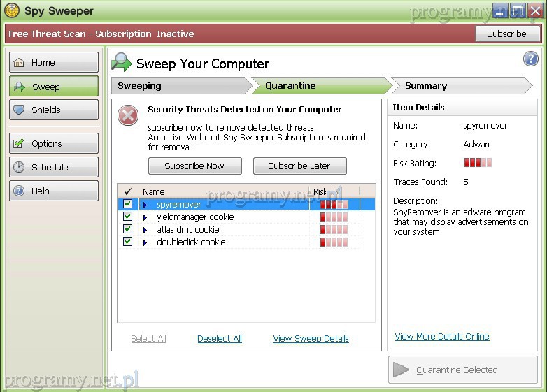Click the red threat warning X icon
Image resolution: width=547 pixels, height=392 pixels.
coord(128,116)
